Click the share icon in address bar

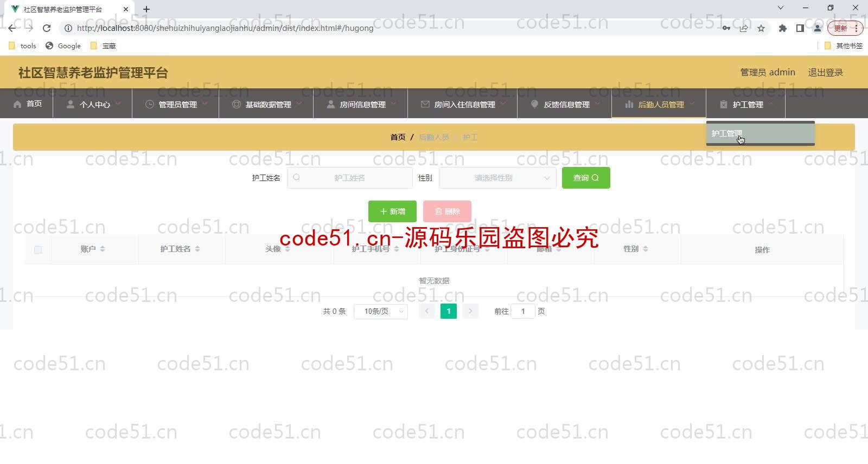click(744, 28)
